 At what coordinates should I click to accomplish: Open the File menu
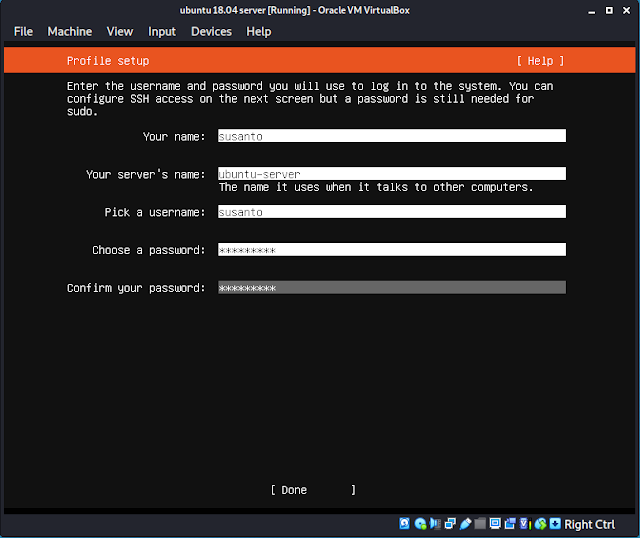[23, 31]
